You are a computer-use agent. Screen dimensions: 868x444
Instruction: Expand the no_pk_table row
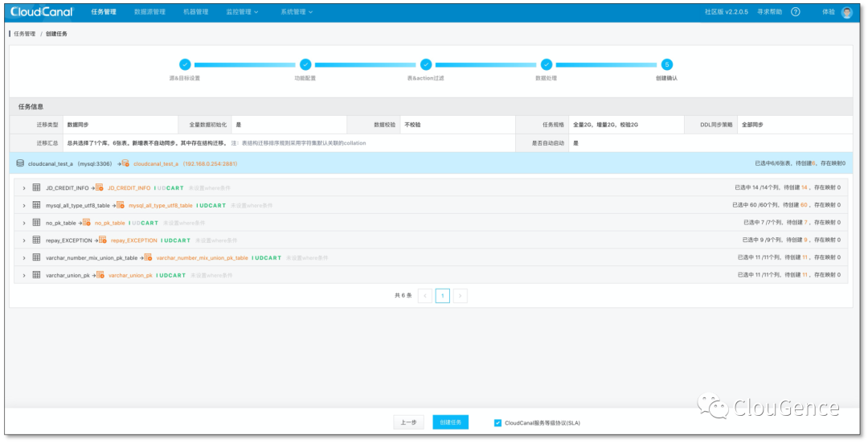[x=24, y=224]
